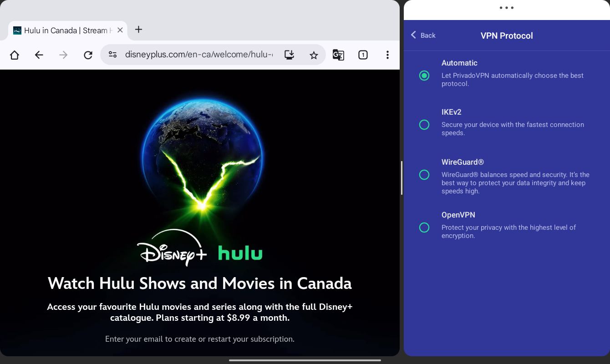Click 'Watch Hulu Shows and Movies in Canada' heading
Viewport: 610px width, 364px height.
pyautogui.click(x=200, y=283)
